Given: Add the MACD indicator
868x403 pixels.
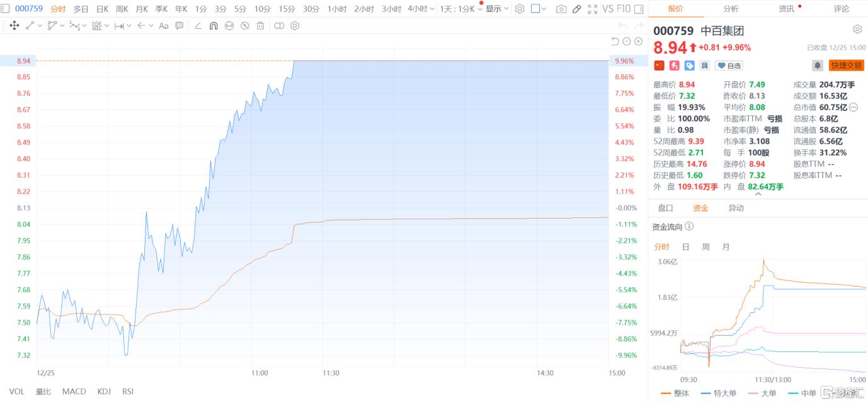Looking at the screenshot, I should (x=74, y=392).
